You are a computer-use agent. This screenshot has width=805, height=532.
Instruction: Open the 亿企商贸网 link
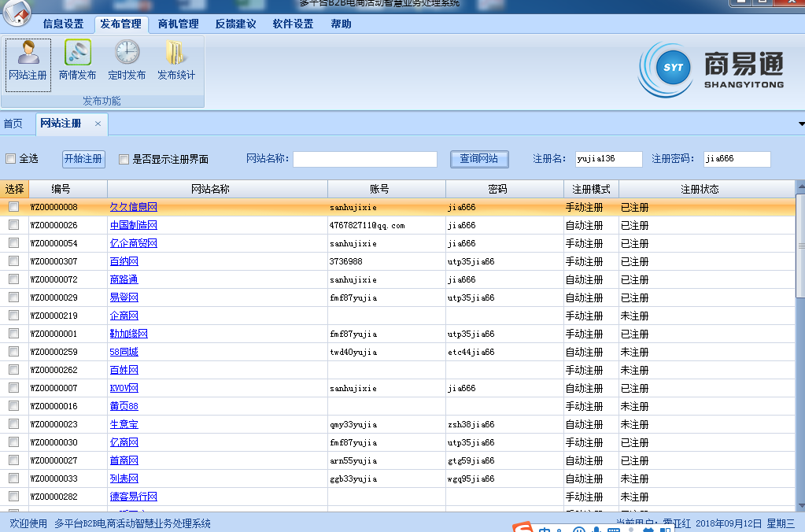pos(134,243)
